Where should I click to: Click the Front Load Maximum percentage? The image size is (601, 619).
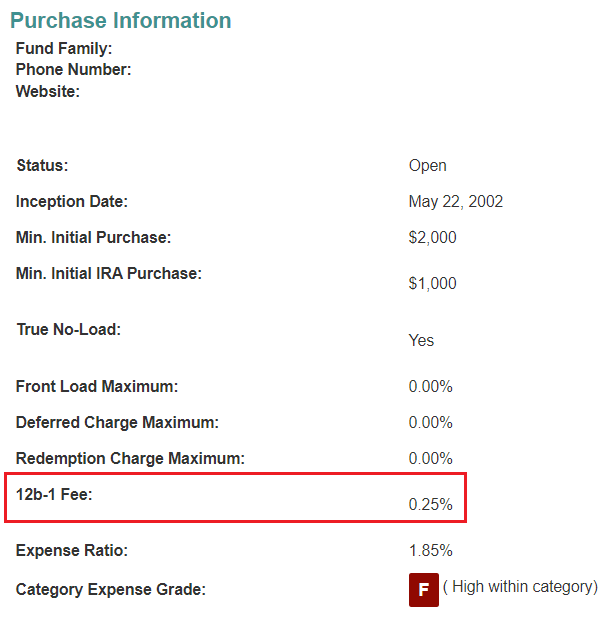(430, 386)
